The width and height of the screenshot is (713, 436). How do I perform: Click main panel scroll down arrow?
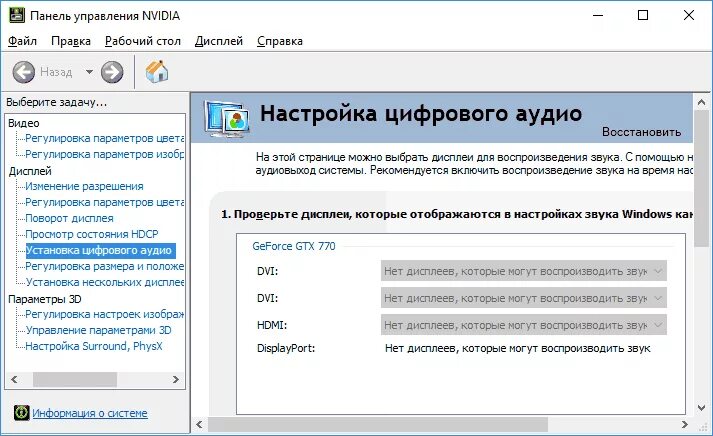point(701,408)
